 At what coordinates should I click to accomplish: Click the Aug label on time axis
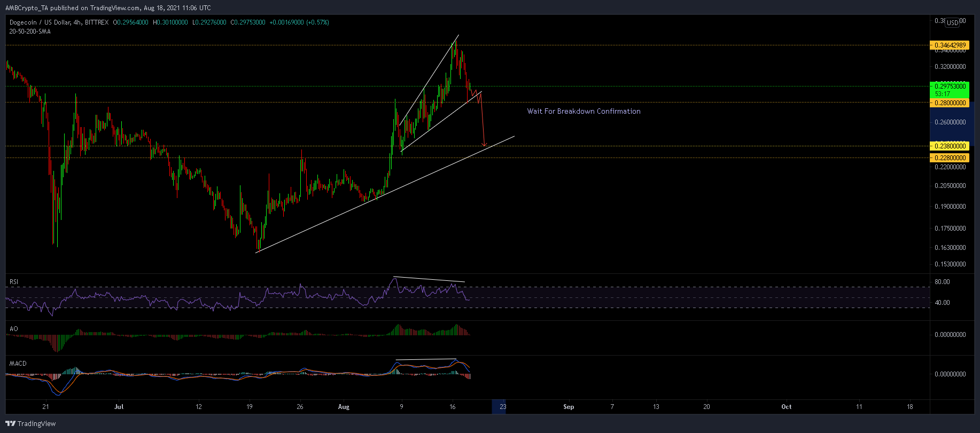tap(344, 407)
